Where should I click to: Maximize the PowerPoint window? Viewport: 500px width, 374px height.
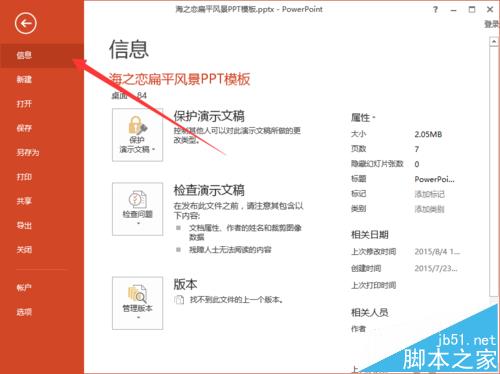point(472,9)
